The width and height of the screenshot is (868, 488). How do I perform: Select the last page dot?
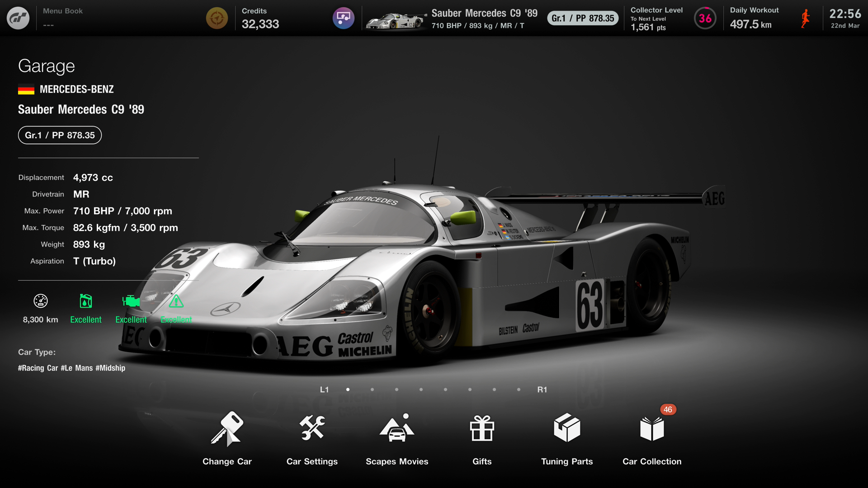click(519, 389)
